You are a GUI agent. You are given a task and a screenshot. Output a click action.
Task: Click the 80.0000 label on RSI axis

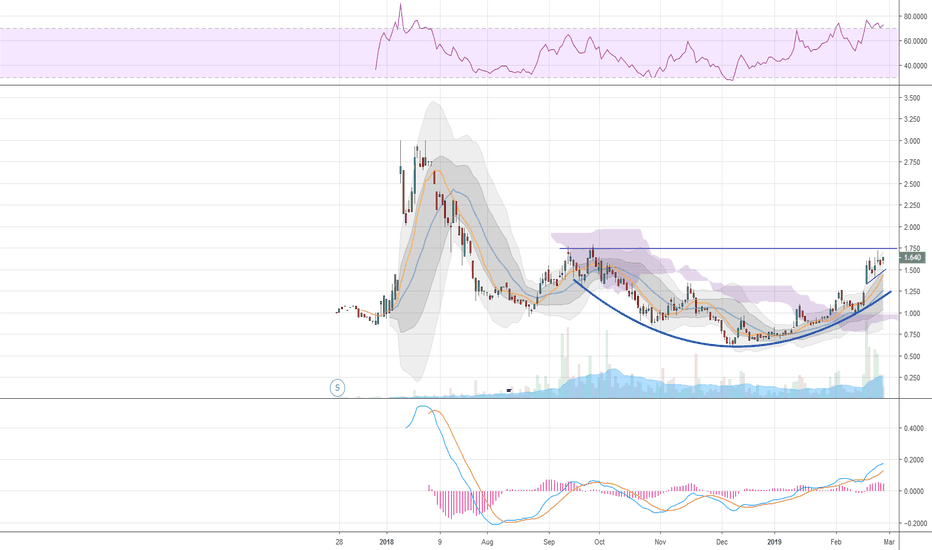click(x=915, y=17)
